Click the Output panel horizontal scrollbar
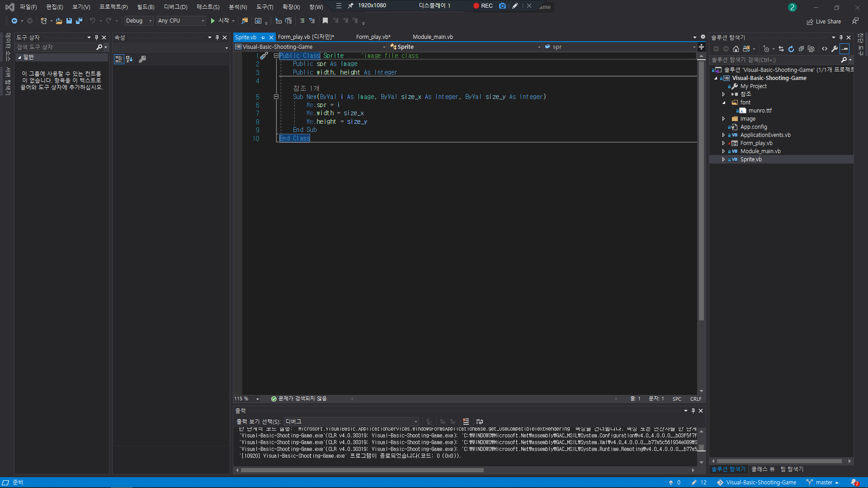 pyautogui.click(x=362, y=470)
